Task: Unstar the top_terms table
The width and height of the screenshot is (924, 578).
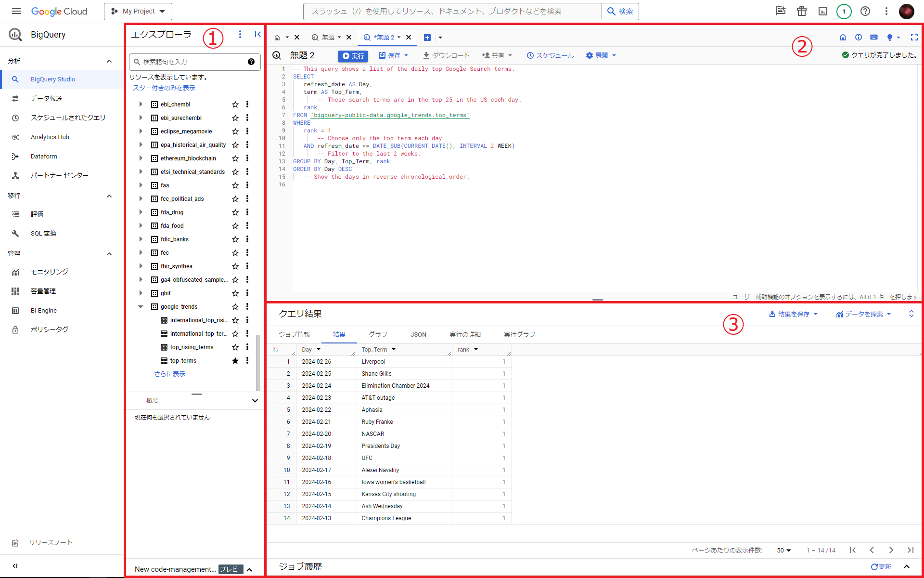Action: coord(235,360)
